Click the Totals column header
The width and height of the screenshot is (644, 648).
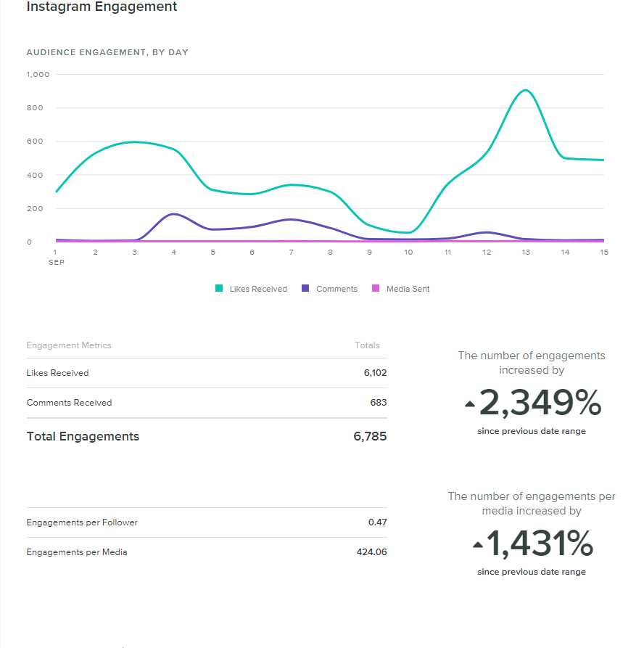pos(367,345)
